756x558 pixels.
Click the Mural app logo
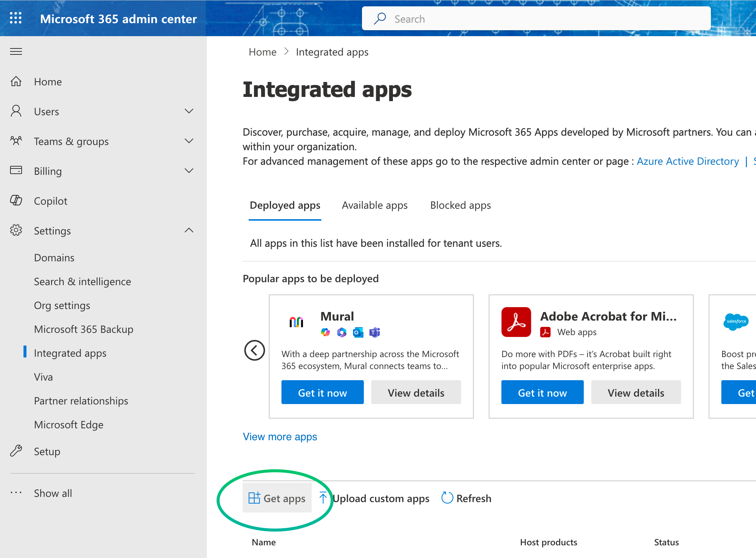point(296,322)
